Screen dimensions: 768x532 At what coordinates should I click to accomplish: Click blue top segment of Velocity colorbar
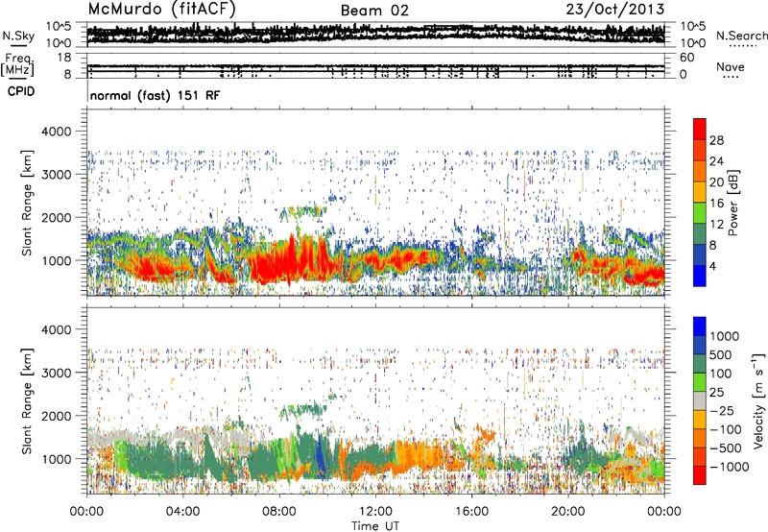700,326
